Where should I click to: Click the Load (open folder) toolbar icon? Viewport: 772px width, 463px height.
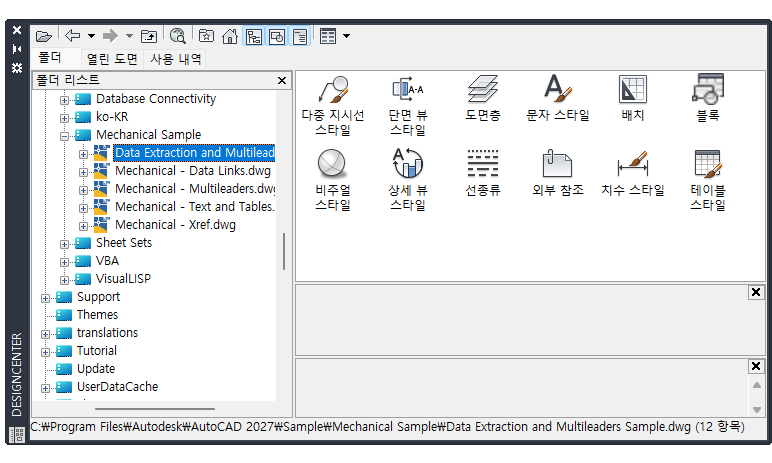click(43, 36)
